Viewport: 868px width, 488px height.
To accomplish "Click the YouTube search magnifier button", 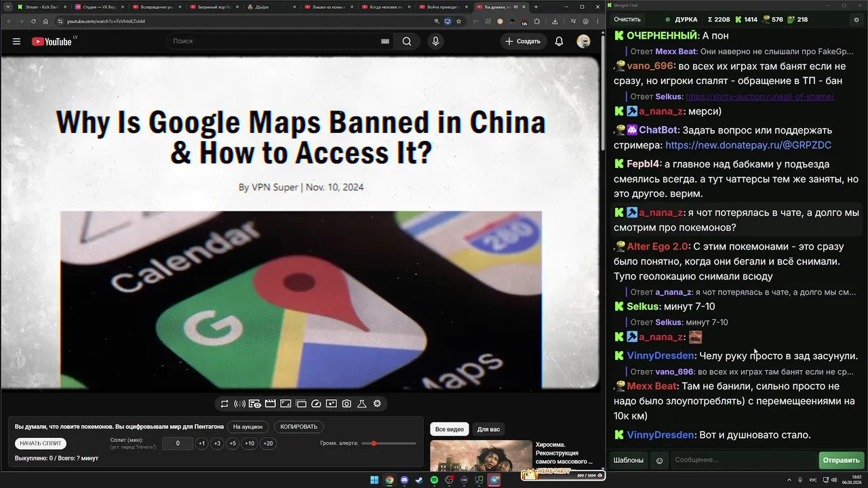I will point(407,41).
